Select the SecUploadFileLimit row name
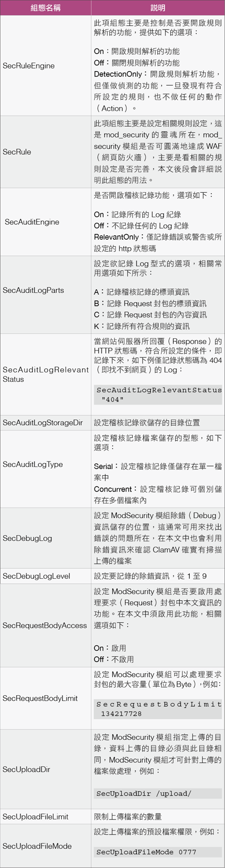Screen dimensions: 225x868 pos(35,816)
